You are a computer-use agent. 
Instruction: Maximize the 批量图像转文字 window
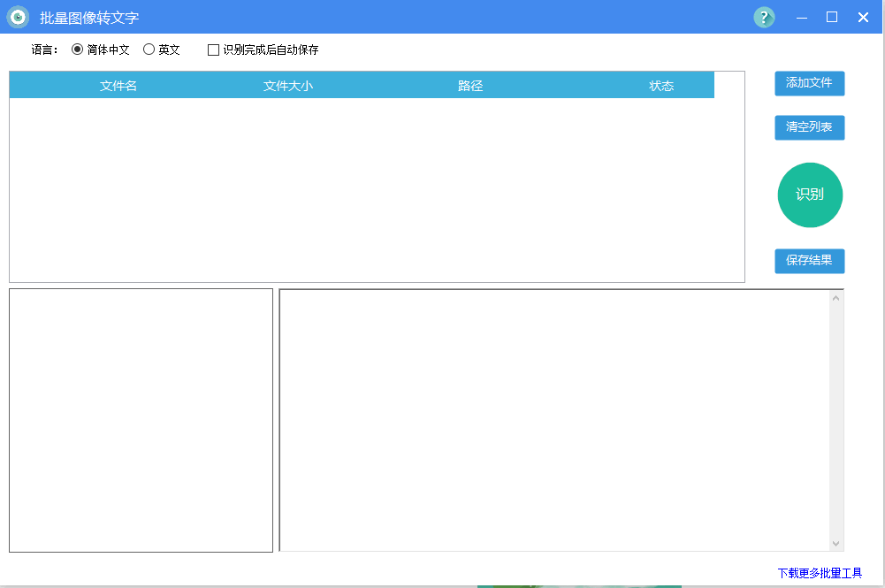[x=832, y=18]
